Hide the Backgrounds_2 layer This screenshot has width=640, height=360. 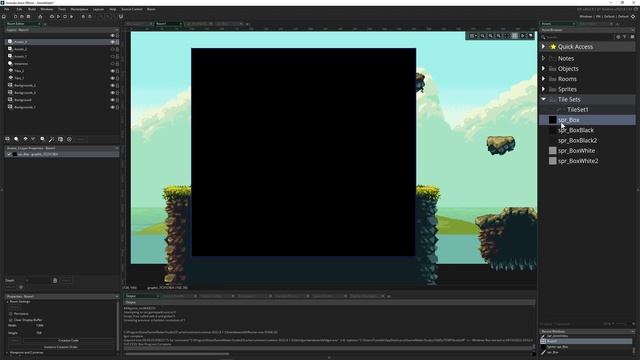point(112,85)
